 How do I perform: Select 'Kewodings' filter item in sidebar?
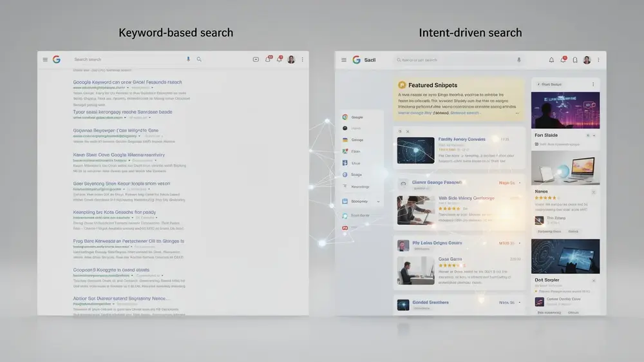[x=356, y=187]
